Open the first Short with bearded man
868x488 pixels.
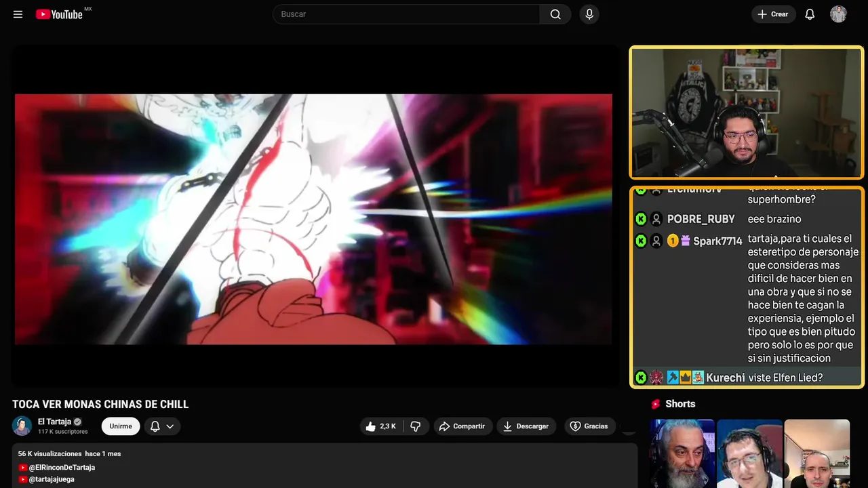(682, 453)
